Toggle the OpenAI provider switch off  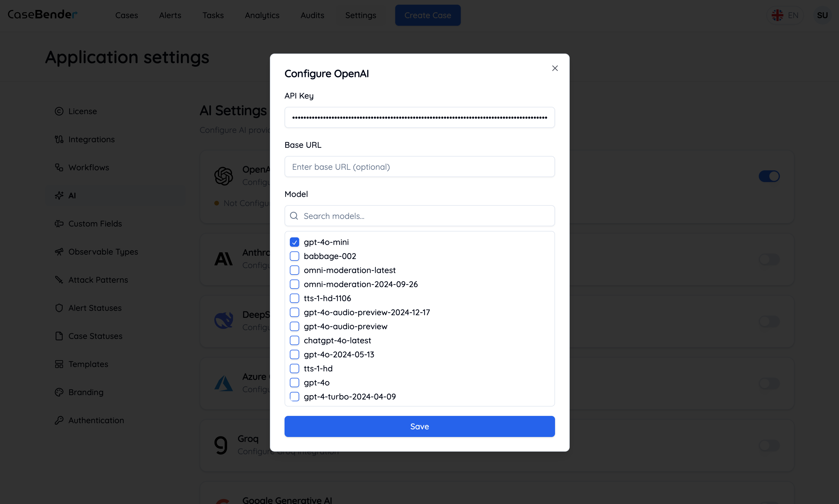coord(769,176)
